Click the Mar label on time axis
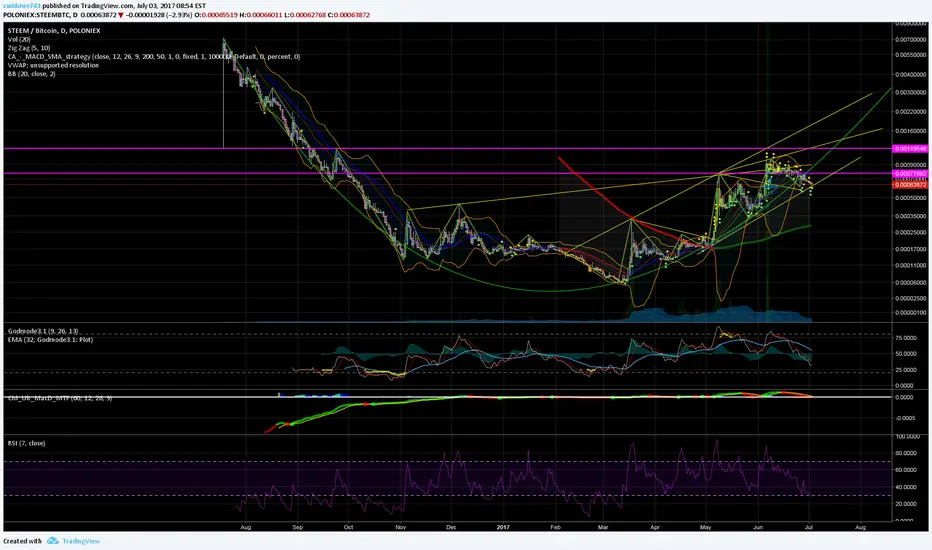 point(603,527)
